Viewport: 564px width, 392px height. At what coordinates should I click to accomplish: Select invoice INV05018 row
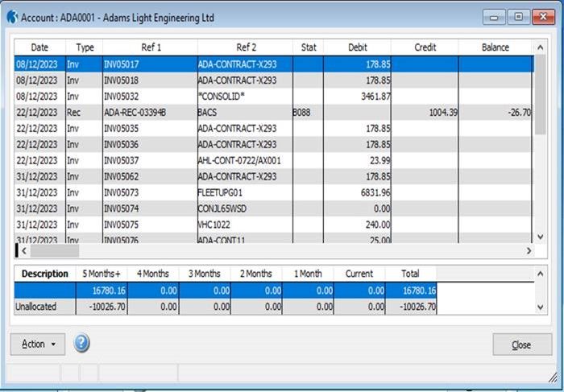pyautogui.click(x=274, y=80)
